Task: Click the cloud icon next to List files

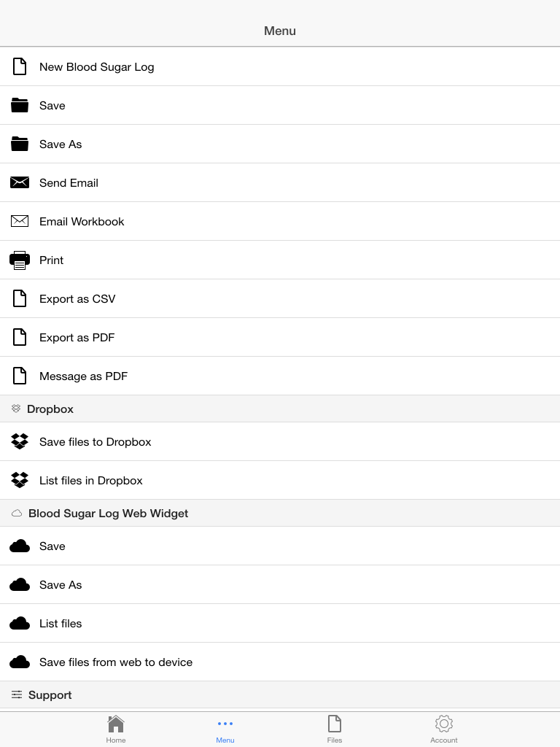Action: click(x=20, y=623)
